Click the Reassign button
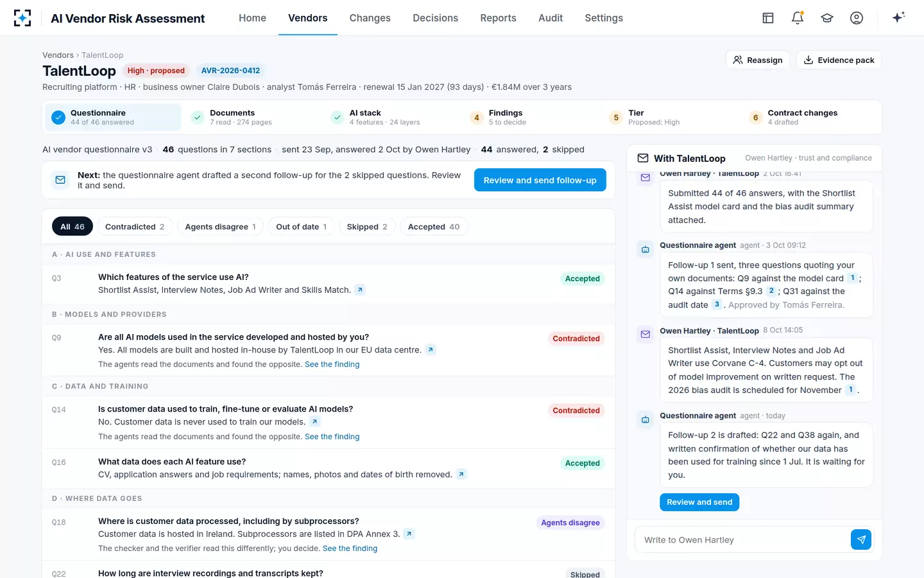 [758, 60]
